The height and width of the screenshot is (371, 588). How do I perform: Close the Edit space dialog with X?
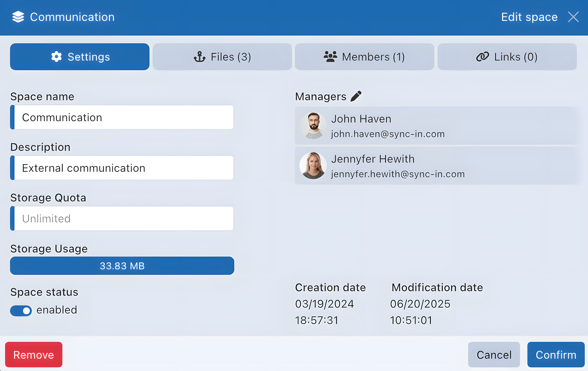point(573,17)
